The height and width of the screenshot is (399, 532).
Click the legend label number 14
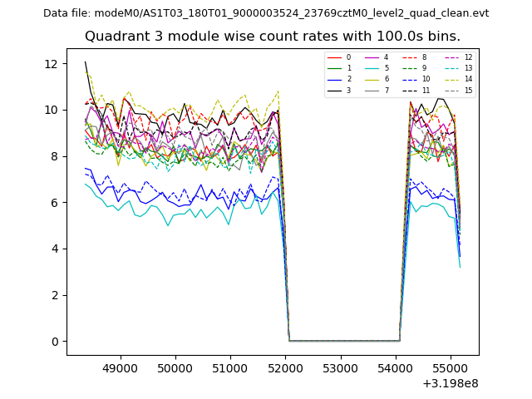468,79
